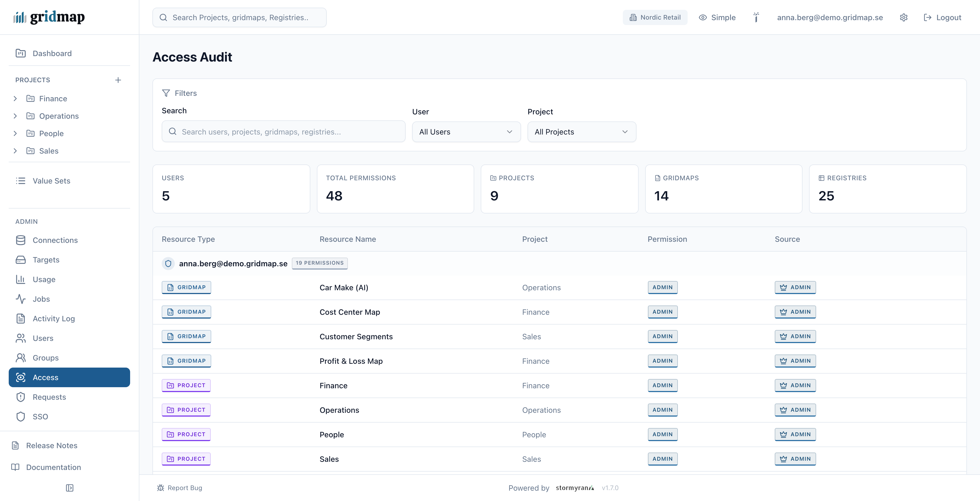Add a new project with plus icon
Screen dimensions: 980x501
(118, 80)
